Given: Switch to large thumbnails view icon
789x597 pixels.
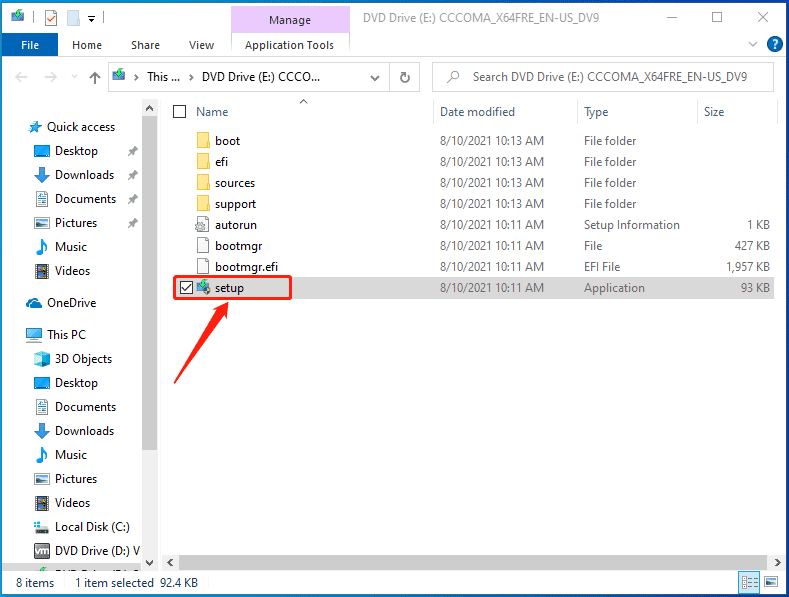Looking at the screenshot, I should tap(771, 582).
